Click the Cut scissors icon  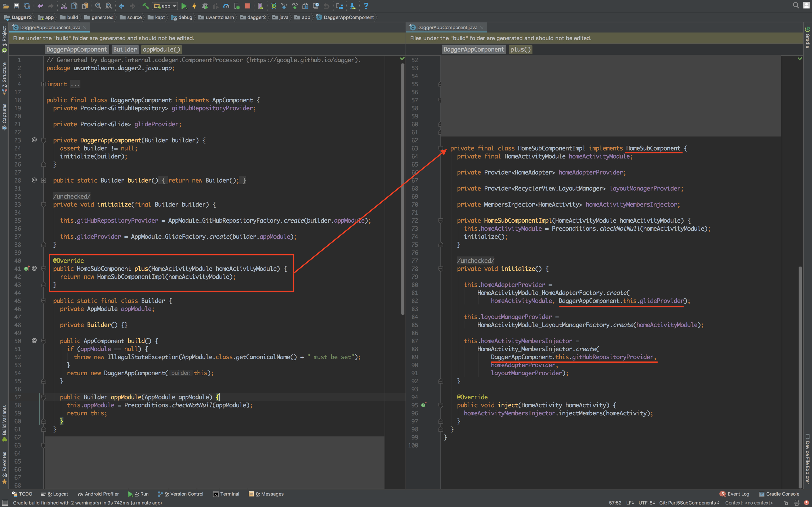pyautogui.click(x=64, y=6)
